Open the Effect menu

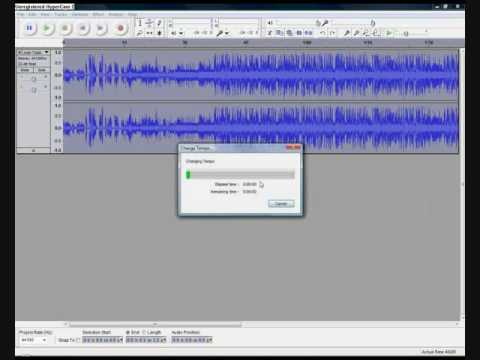[98, 14]
